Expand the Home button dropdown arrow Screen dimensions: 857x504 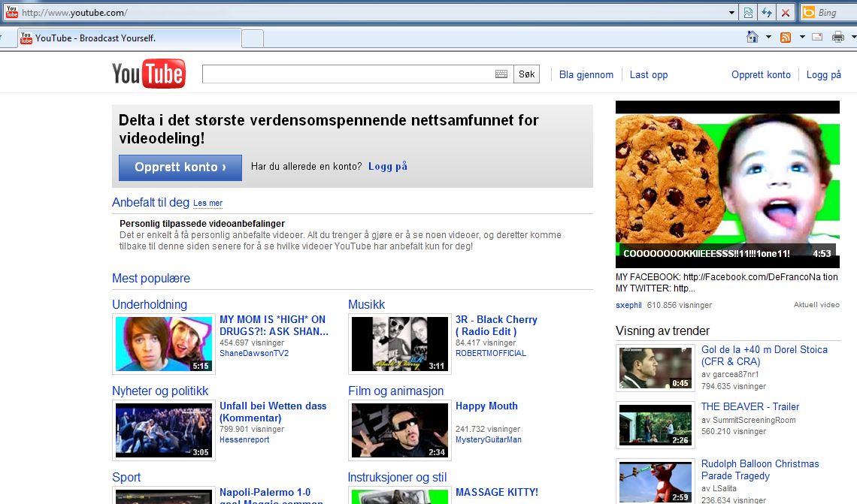(x=768, y=37)
